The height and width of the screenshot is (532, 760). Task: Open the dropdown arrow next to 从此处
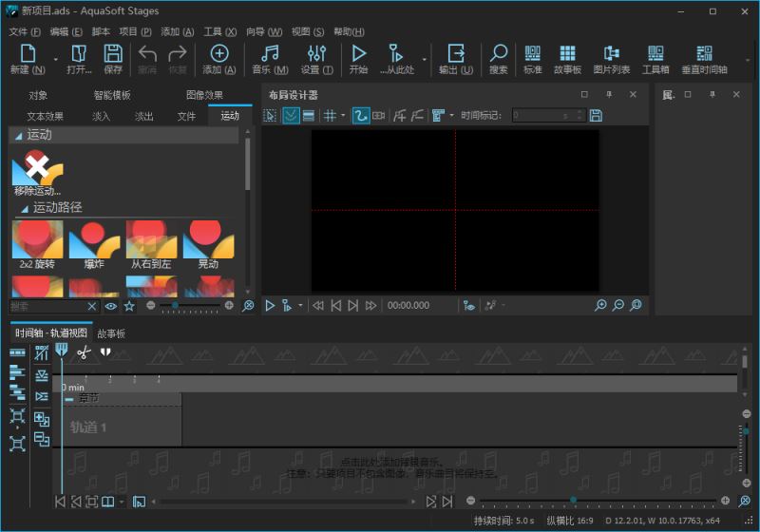click(x=424, y=60)
